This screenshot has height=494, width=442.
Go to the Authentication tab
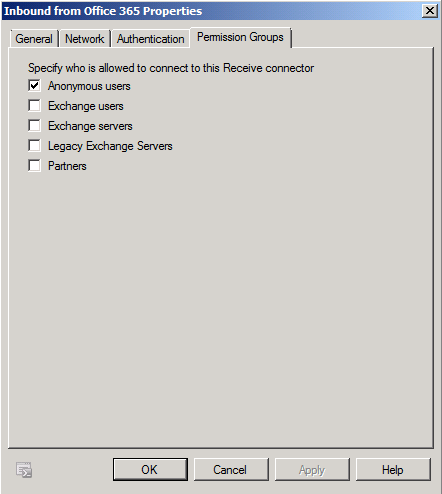150,39
